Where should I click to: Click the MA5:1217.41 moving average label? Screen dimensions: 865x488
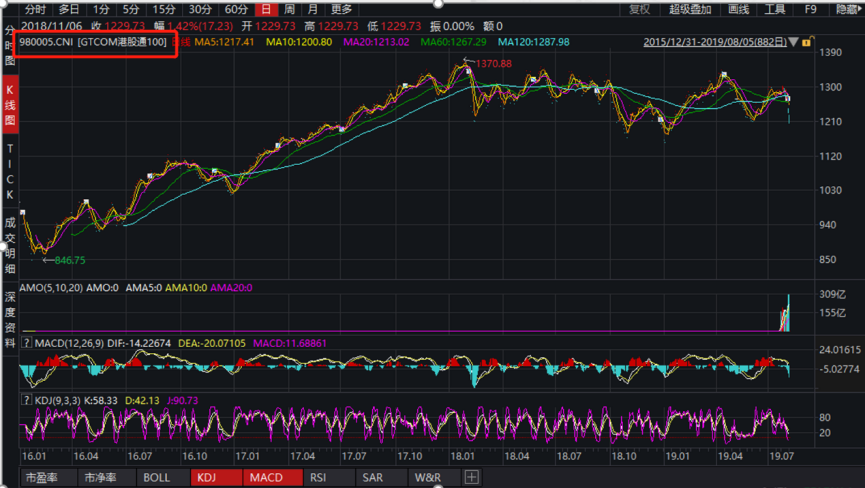point(224,42)
